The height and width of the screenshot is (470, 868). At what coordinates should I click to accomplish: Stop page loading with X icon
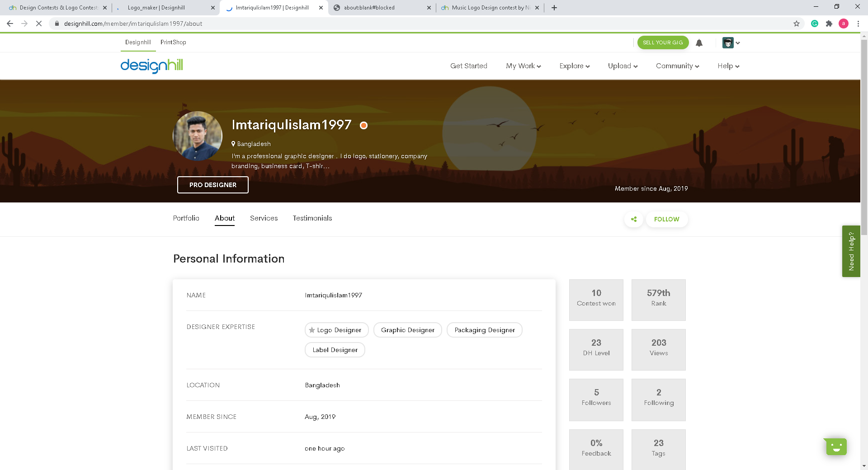39,23
